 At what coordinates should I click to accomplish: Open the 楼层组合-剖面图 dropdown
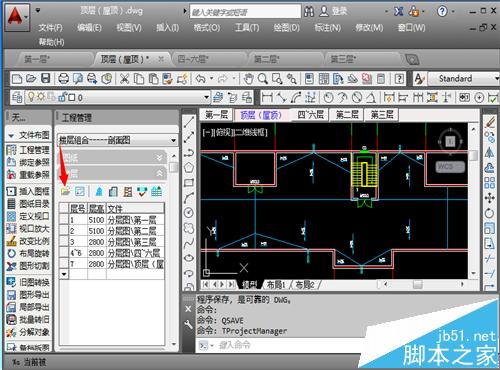[x=118, y=140]
